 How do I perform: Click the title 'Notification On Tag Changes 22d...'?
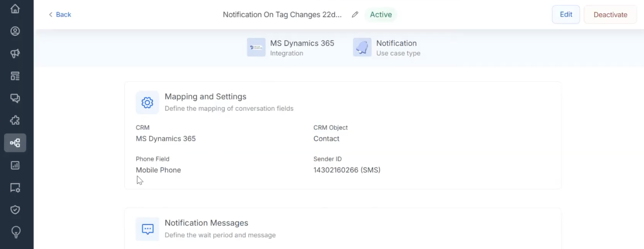tap(282, 15)
